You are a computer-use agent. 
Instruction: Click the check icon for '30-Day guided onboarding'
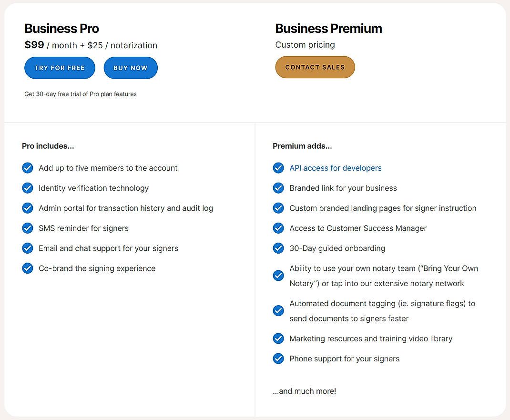[x=278, y=248]
